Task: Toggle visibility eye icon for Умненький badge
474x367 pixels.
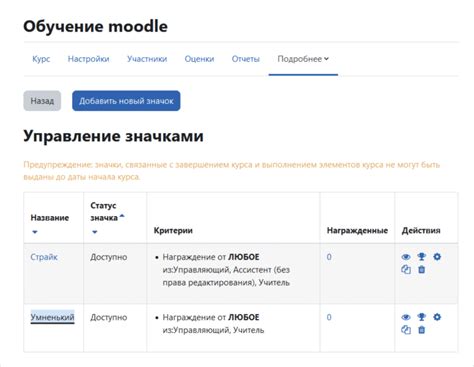Action: pos(406,317)
